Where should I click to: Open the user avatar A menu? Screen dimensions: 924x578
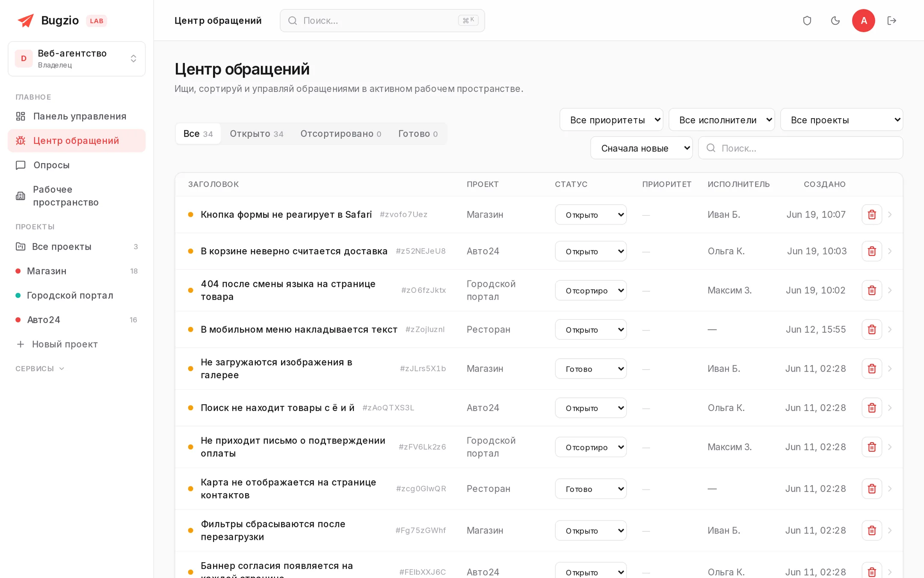coord(863,21)
